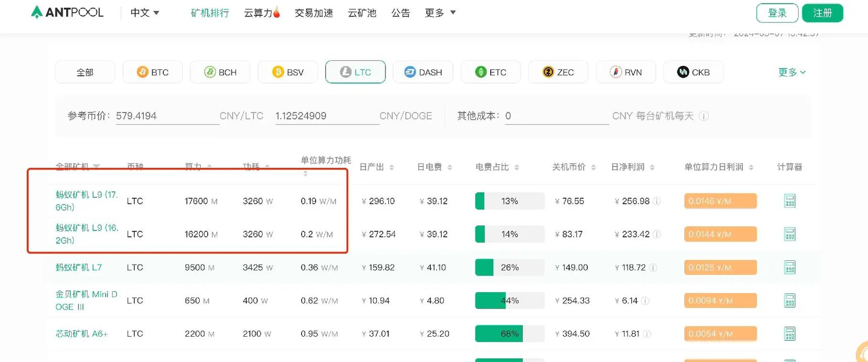The width and height of the screenshot is (868, 362).
Task: Click the 13% electricity ratio bar
Action: point(509,201)
